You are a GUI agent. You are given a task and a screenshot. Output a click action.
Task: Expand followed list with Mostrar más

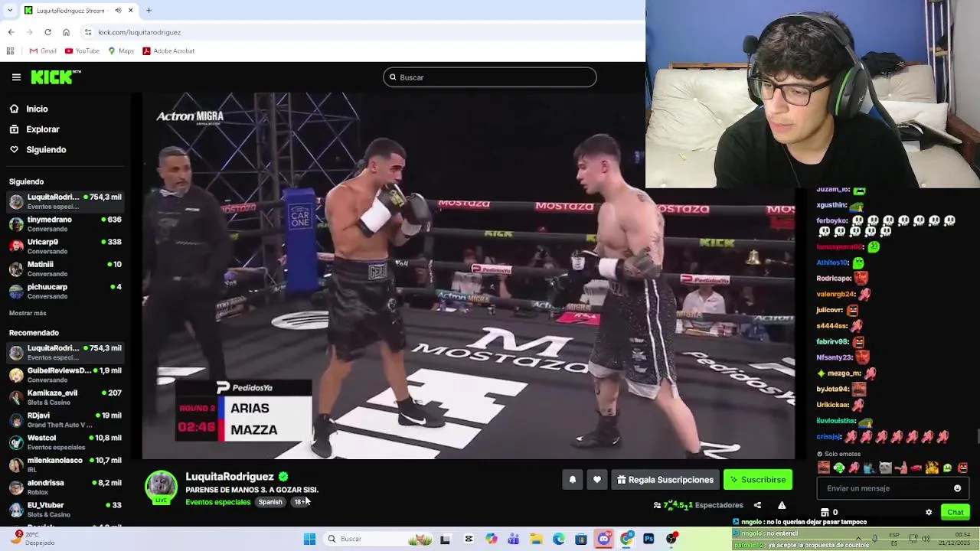(x=28, y=313)
